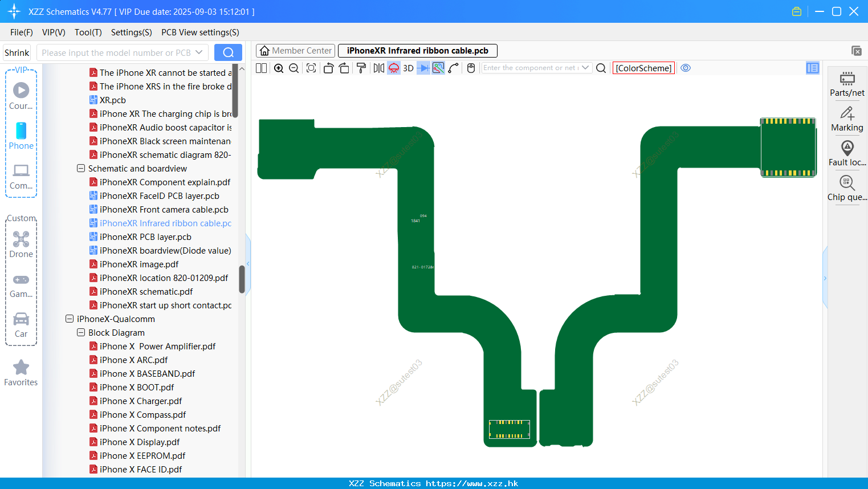Open the Chip query tool
868x489 pixels.
847,188
